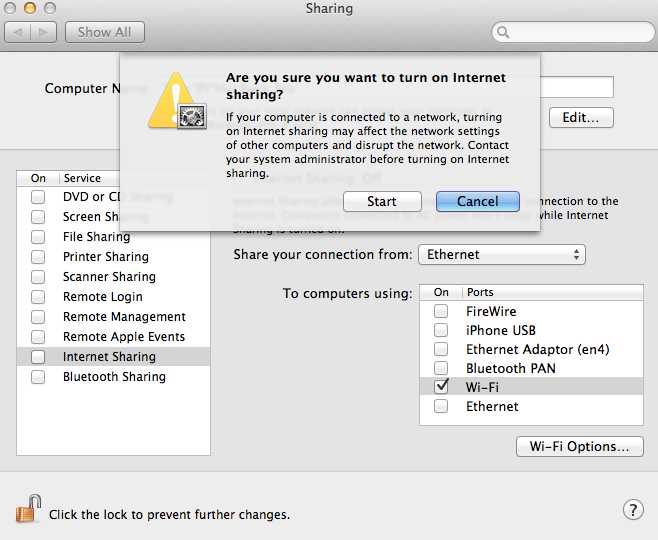Click the Edit... computer name button

pos(581,117)
